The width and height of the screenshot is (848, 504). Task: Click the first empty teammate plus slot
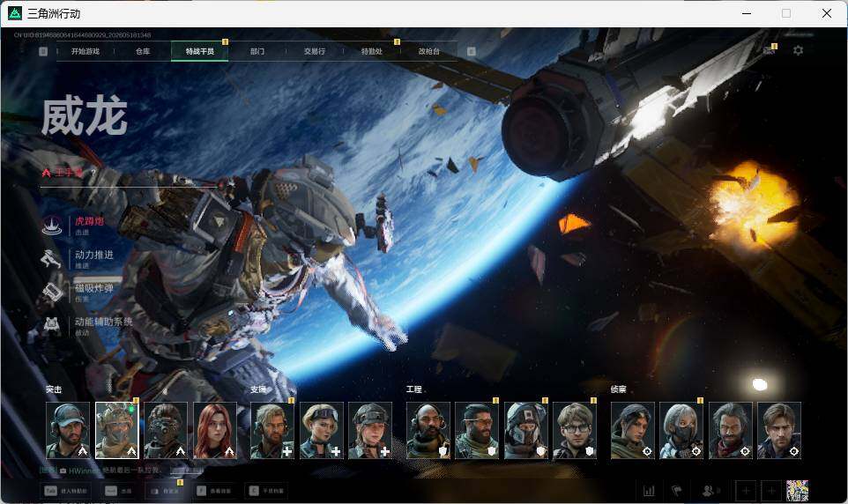click(746, 491)
